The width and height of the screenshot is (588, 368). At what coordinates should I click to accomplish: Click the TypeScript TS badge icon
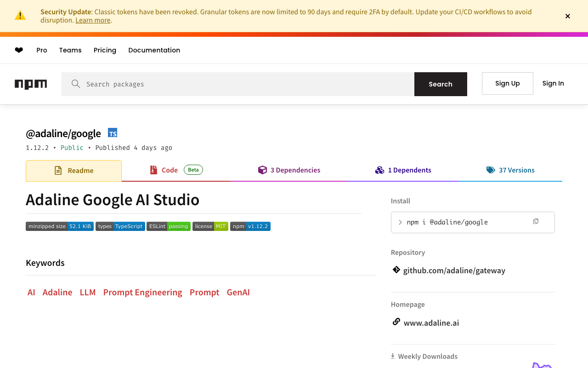click(x=113, y=133)
